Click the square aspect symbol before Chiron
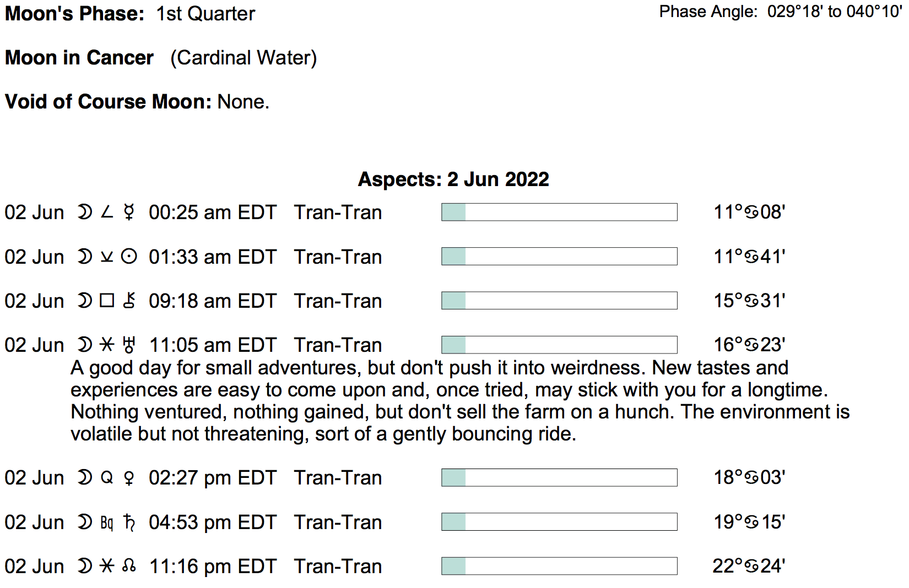Viewport: 909px width, 588px height. tap(107, 301)
